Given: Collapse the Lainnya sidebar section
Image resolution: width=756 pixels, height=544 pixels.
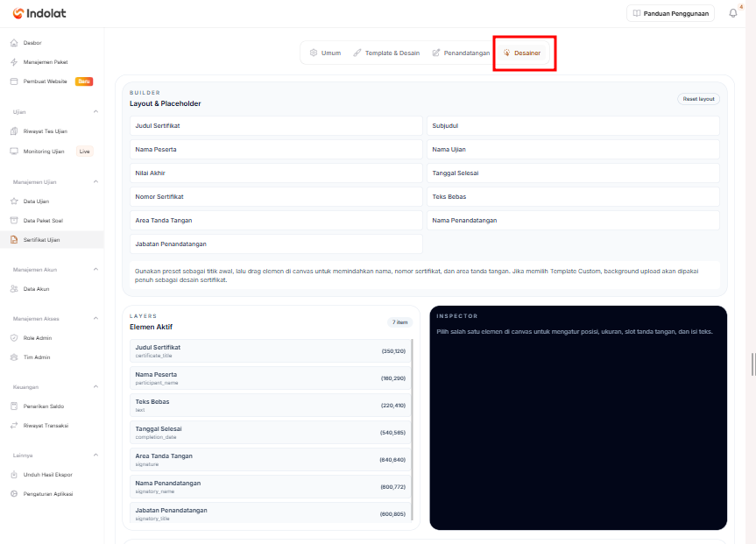Looking at the screenshot, I should [95, 455].
